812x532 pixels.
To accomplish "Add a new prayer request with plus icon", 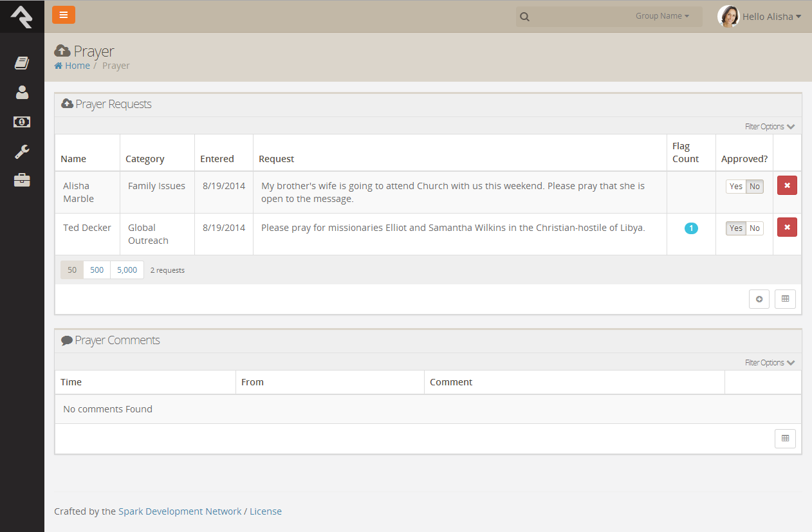I will tap(759, 299).
